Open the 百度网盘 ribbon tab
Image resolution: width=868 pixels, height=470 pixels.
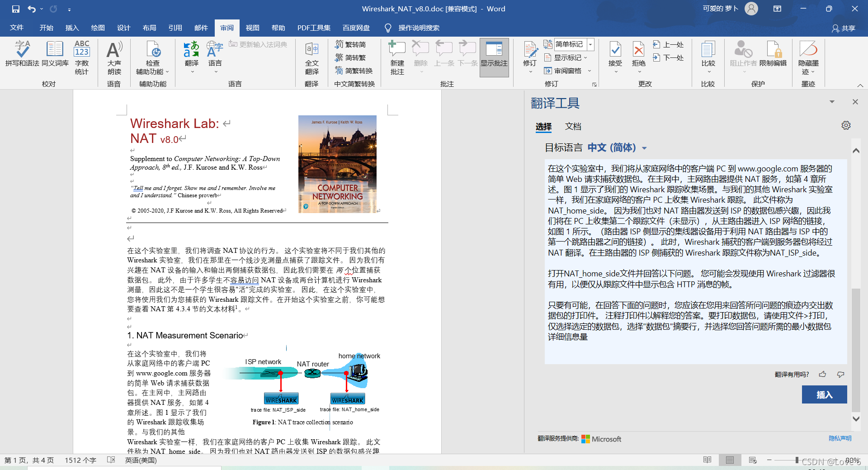point(356,28)
